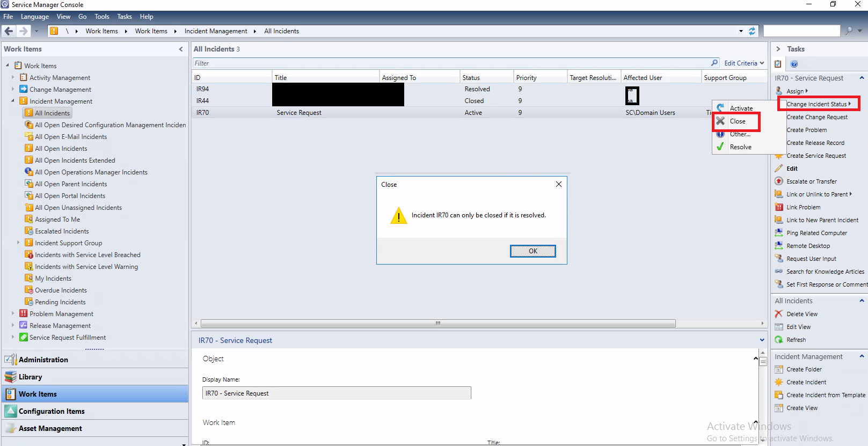
Task: Click the Edit View icon
Action: click(779, 327)
